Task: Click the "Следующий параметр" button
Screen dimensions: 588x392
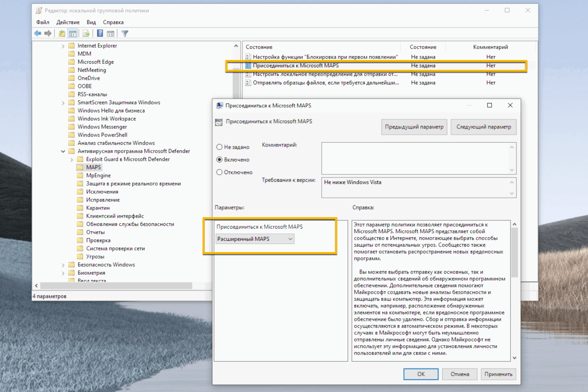Action: pos(484,127)
